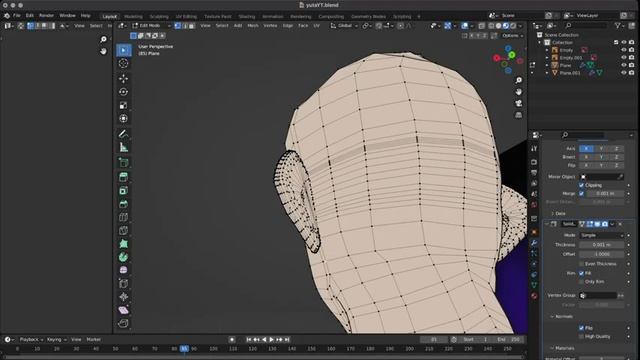Toggle the Rim Fill checkbox
640x360 pixels.
pos(581,273)
